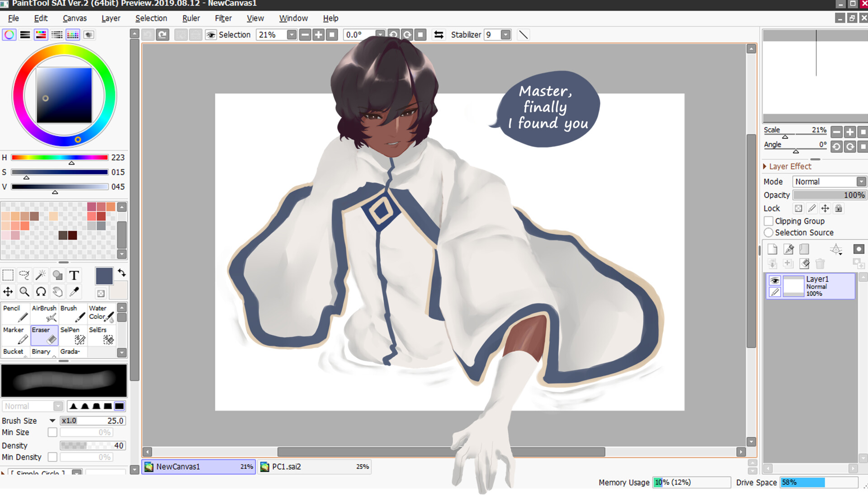This screenshot has width=868, height=498.
Task: Open the zoom percentage dropdown on the toolbar
Action: [x=292, y=34]
